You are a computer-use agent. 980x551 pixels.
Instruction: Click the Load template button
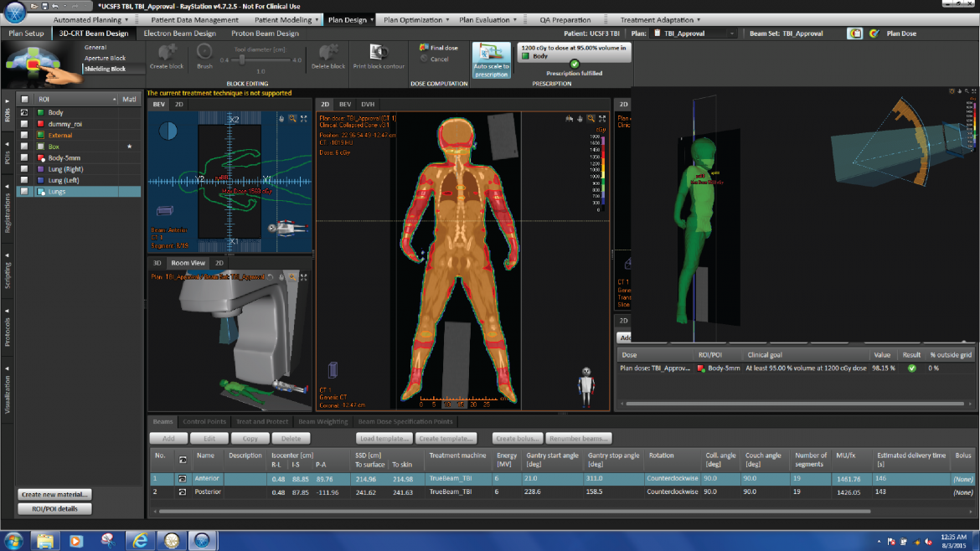click(x=384, y=439)
